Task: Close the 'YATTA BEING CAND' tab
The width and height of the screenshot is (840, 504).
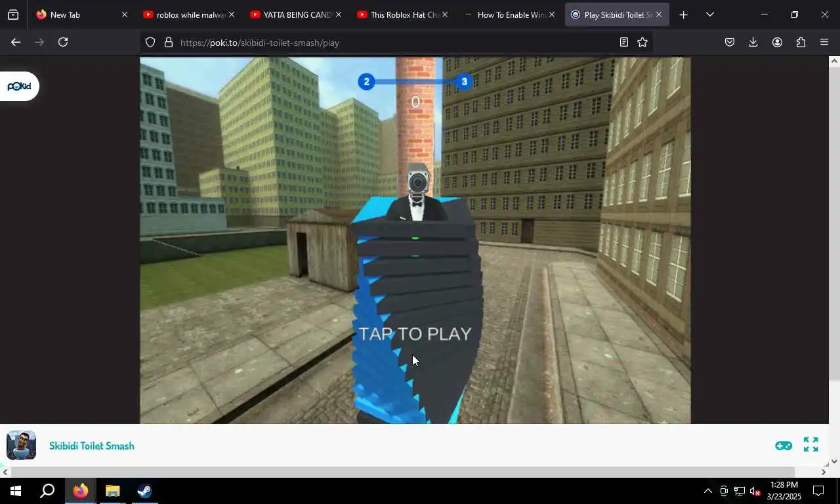Action: [x=338, y=14]
